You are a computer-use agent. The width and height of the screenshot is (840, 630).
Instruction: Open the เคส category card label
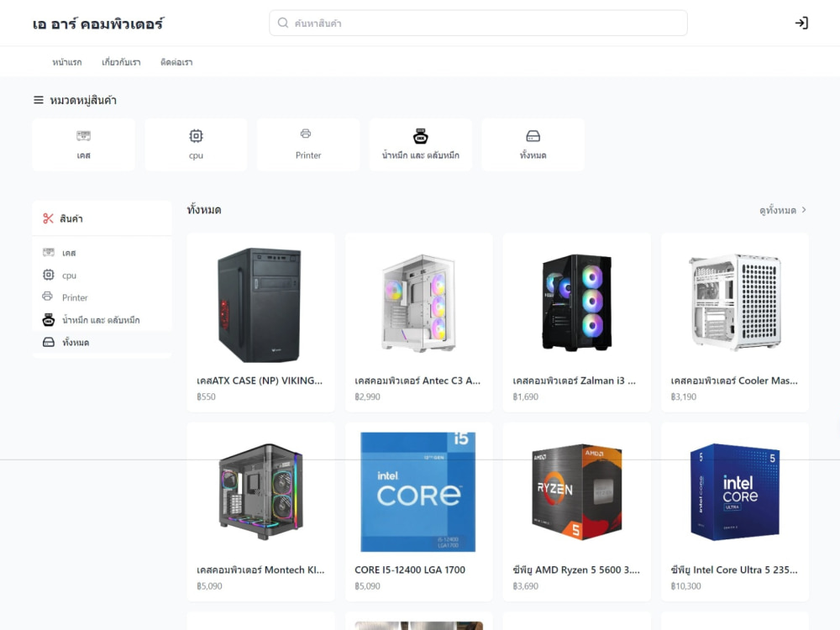(83, 155)
